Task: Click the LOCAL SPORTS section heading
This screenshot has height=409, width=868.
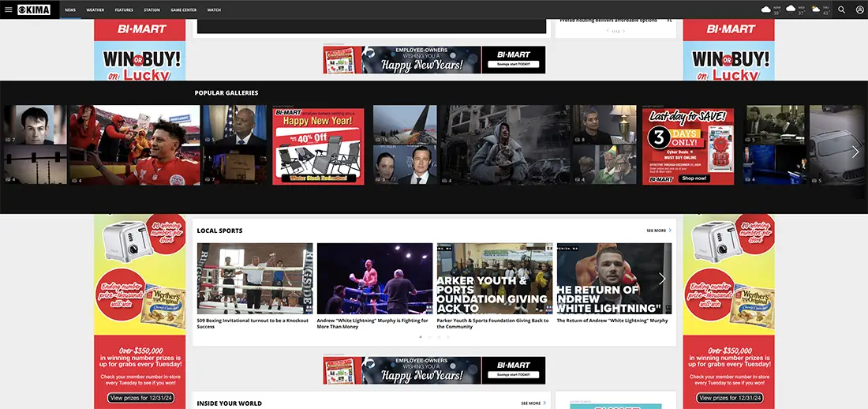Action: click(x=220, y=231)
